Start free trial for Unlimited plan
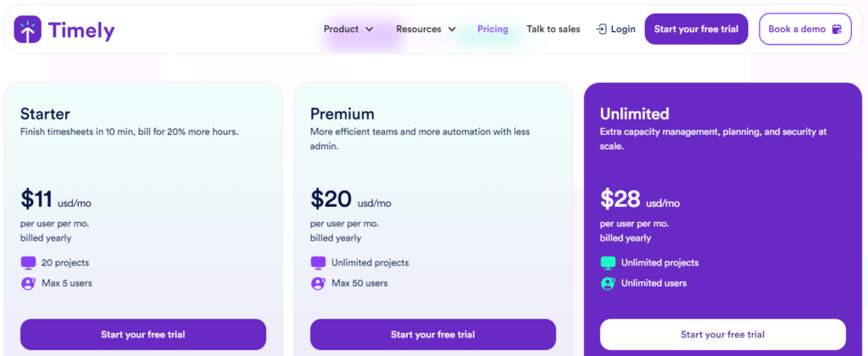 click(x=722, y=334)
